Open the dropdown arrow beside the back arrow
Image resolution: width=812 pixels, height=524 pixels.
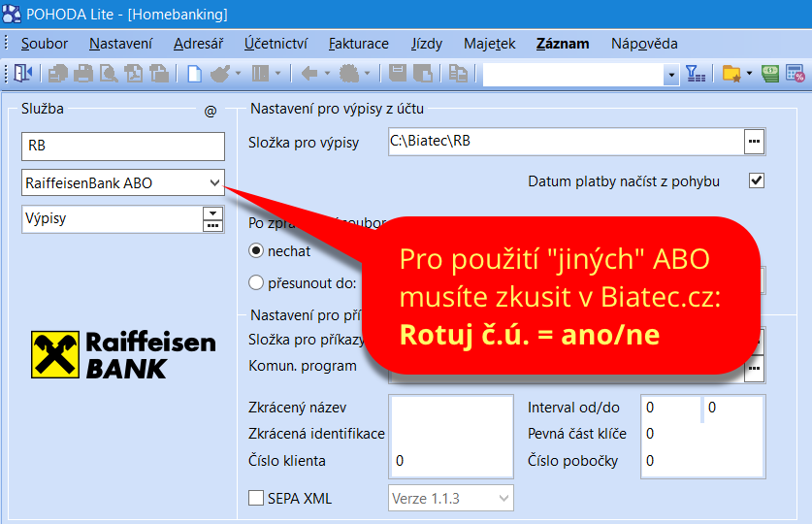(327, 74)
